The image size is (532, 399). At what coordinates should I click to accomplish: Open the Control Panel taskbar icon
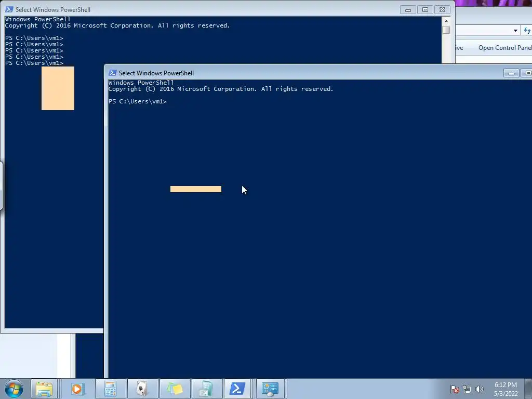point(270,389)
